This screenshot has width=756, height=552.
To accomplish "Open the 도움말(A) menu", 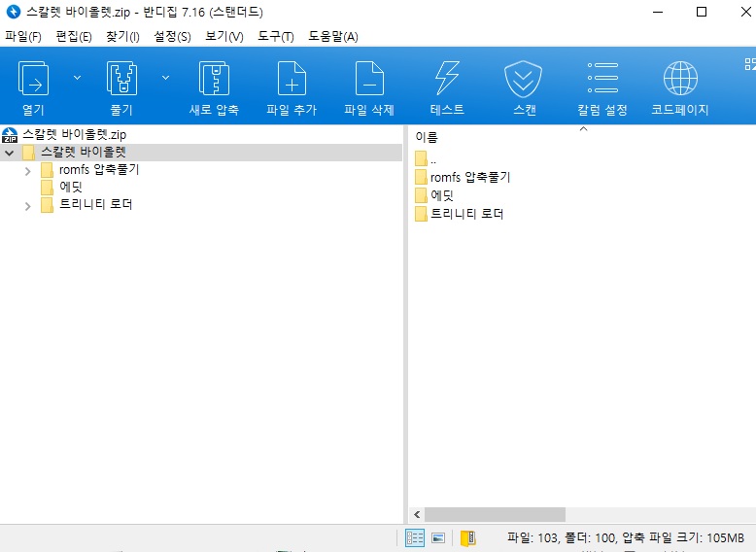I will [x=333, y=37].
